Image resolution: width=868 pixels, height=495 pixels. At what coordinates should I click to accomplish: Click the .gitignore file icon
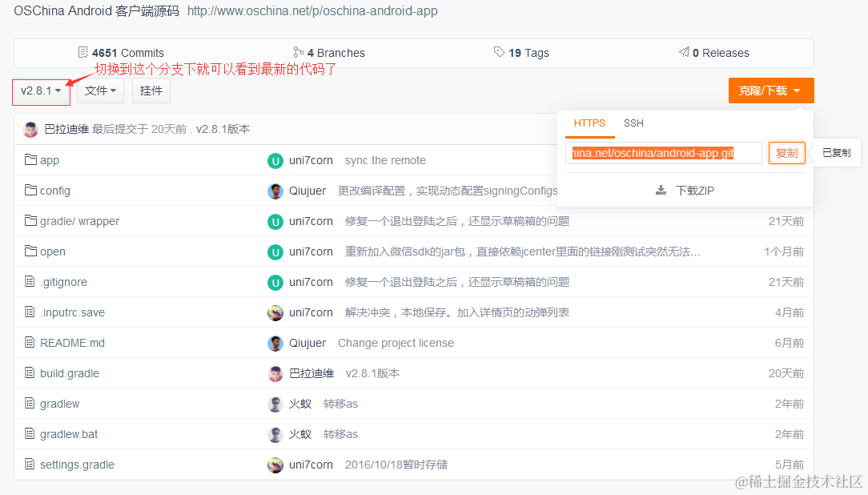click(30, 282)
